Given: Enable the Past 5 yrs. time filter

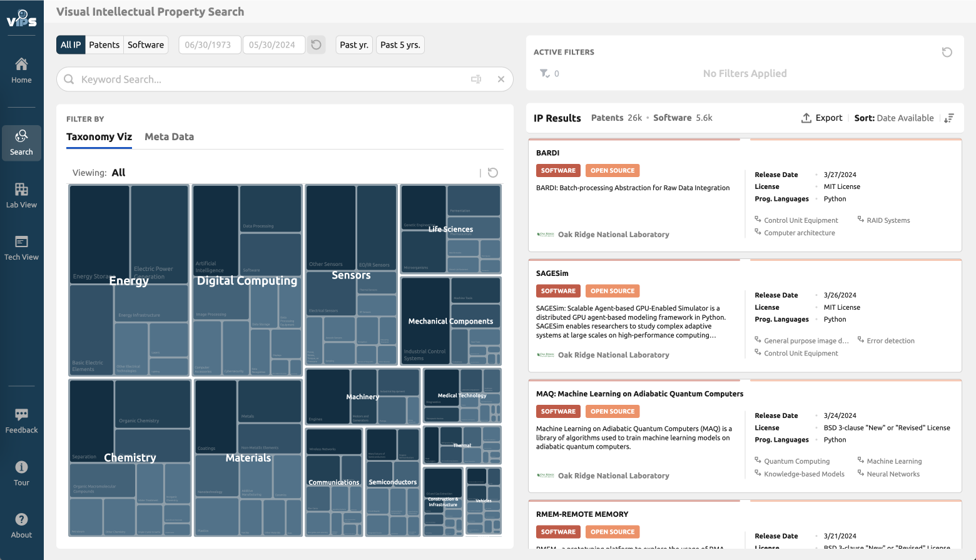Looking at the screenshot, I should [400, 44].
